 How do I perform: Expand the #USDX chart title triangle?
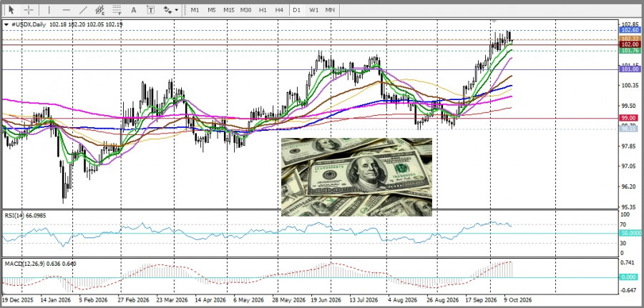click(6, 24)
